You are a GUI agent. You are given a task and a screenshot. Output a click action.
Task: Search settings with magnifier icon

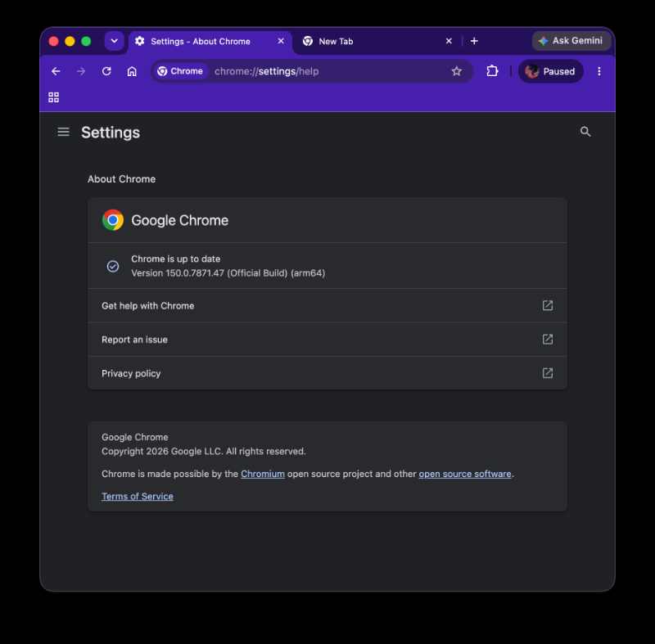point(585,132)
